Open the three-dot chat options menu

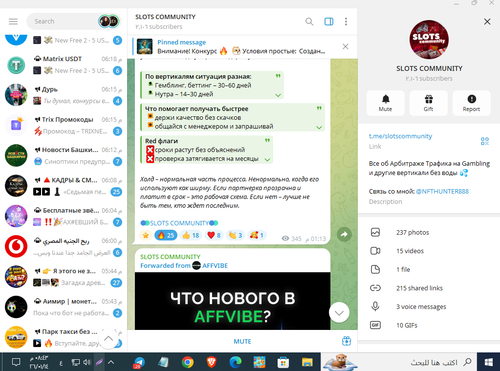(346, 22)
